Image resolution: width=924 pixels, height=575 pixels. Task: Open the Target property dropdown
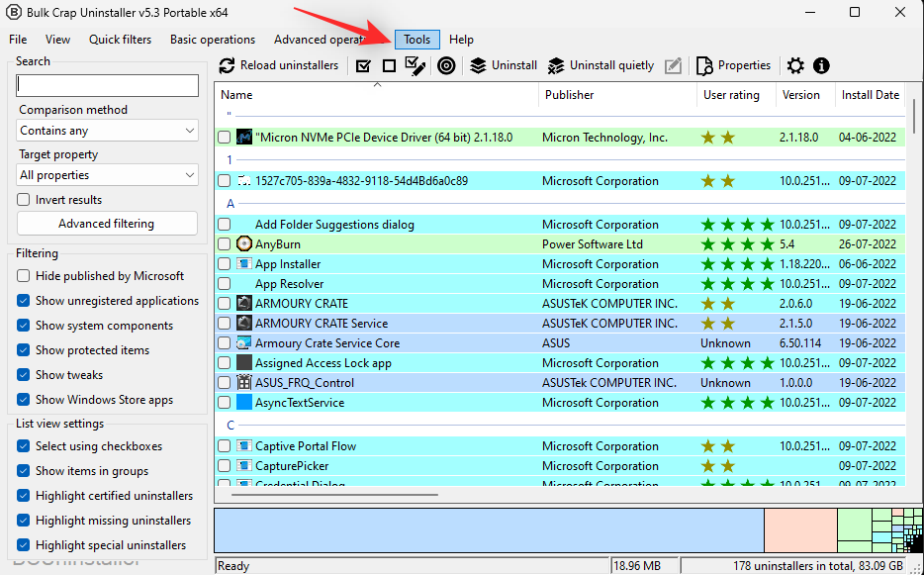pyautogui.click(x=107, y=174)
